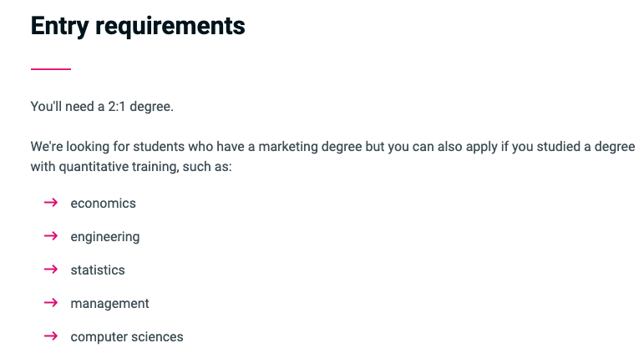Image resolution: width=644 pixels, height=353 pixels.
Task: Click the pink arrow beside statistics
Action: pyautogui.click(x=51, y=270)
